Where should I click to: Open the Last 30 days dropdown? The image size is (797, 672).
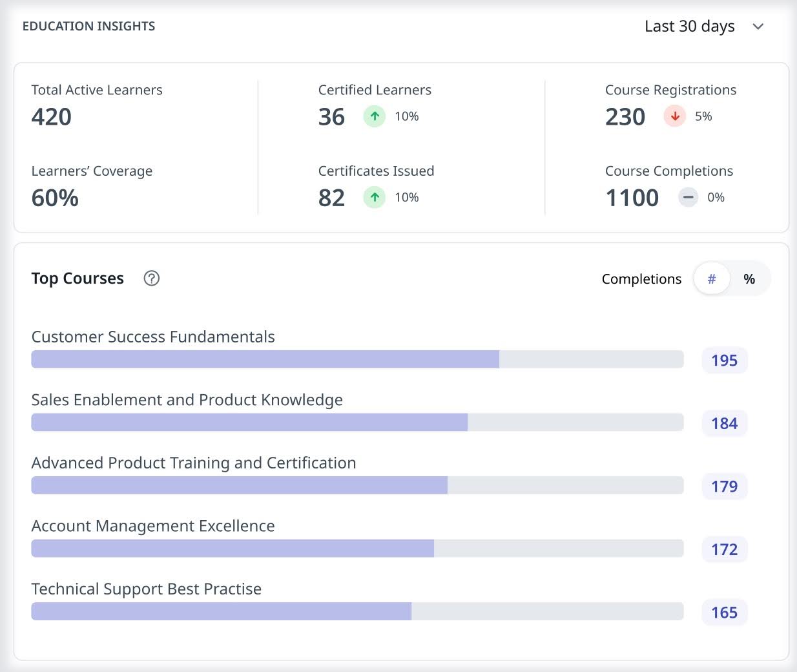(690, 26)
